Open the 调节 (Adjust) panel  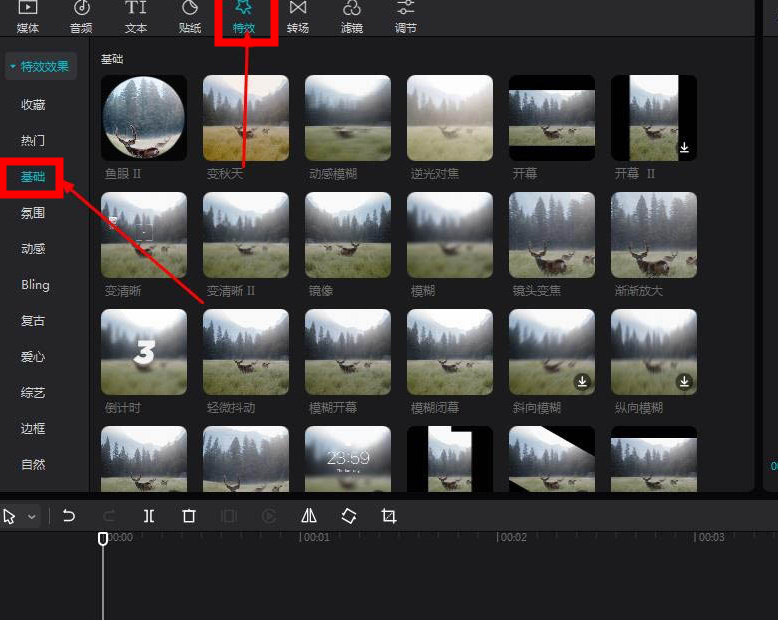pyautogui.click(x=406, y=17)
